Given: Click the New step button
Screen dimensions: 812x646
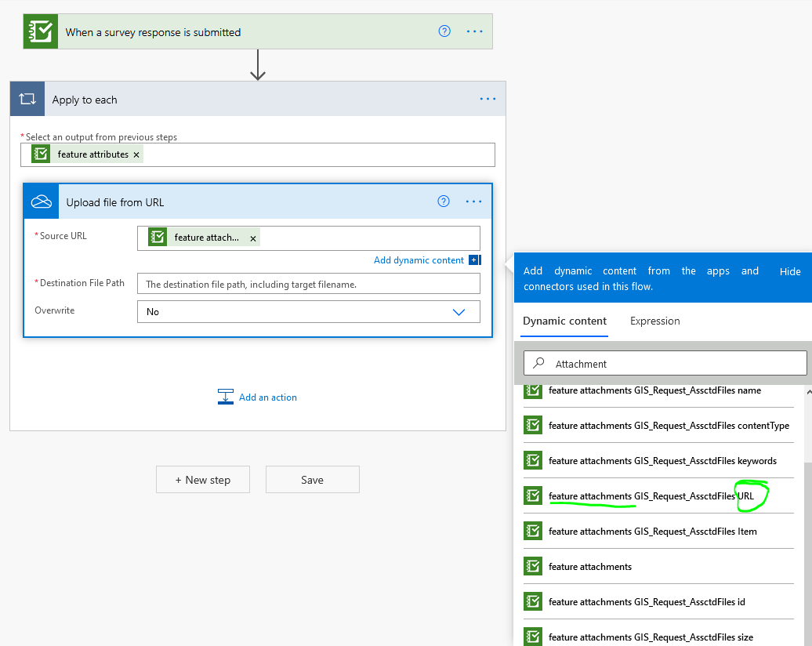Looking at the screenshot, I should tap(202, 479).
